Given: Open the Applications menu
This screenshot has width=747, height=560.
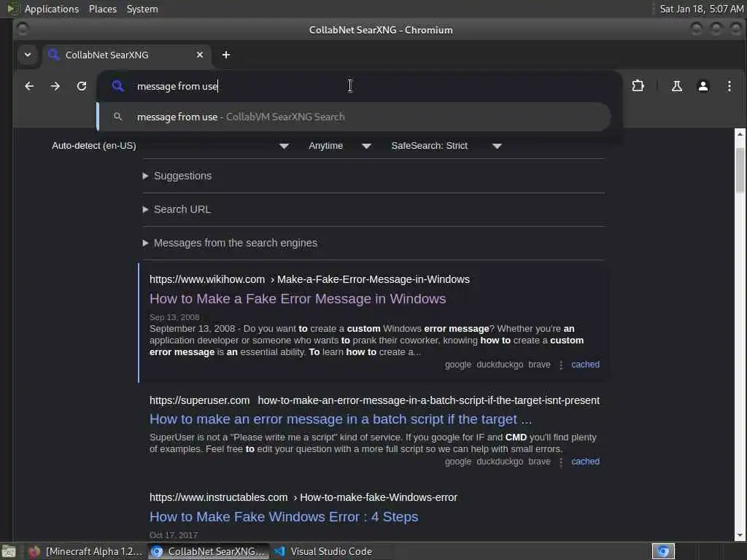Looking at the screenshot, I should click(x=52, y=9).
